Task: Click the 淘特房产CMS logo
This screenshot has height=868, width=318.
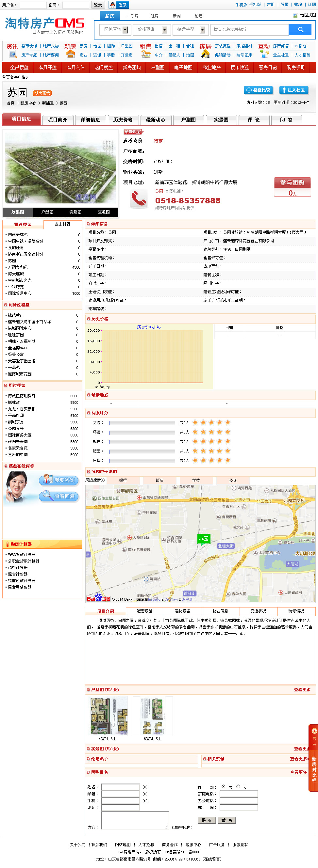Action: pos(44,25)
